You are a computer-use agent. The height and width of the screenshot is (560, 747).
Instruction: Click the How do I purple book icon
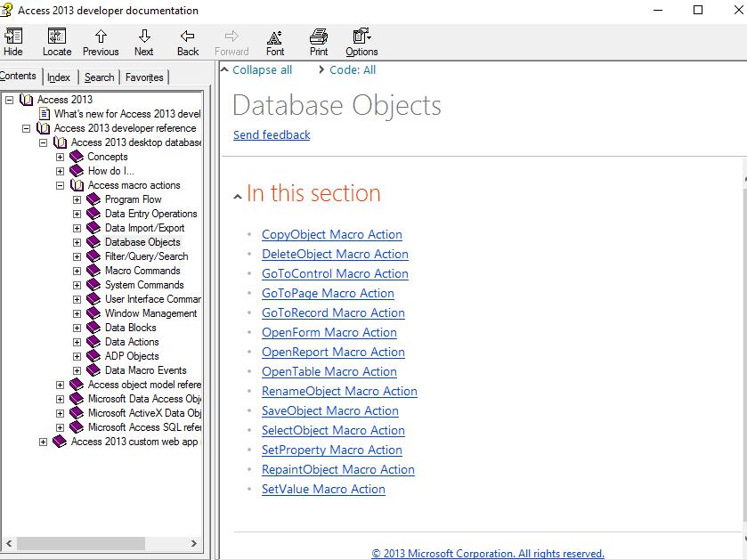click(77, 171)
